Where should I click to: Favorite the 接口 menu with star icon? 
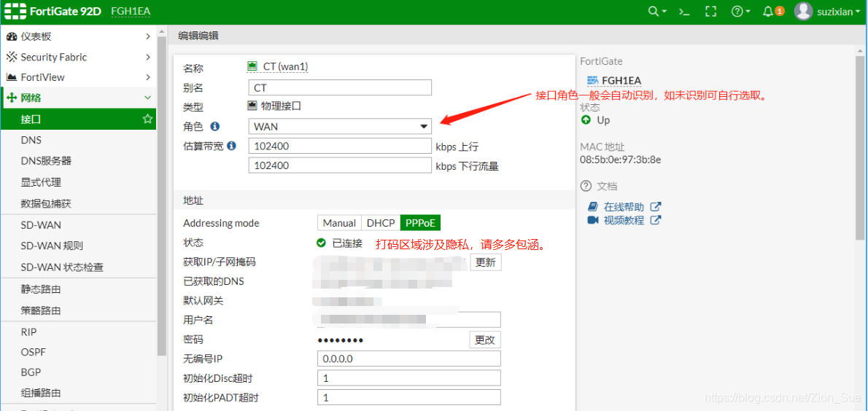click(147, 119)
